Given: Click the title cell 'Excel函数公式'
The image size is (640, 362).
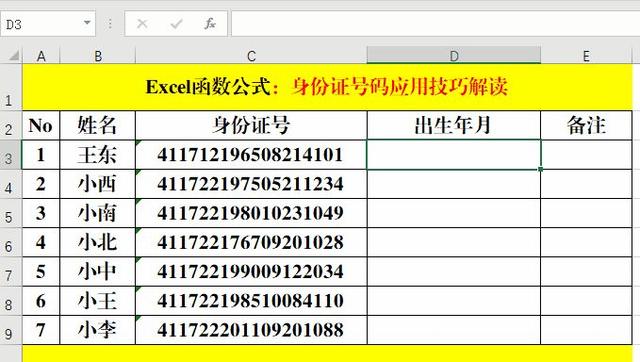Looking at the screenshot, I should [x=327, y=87].
